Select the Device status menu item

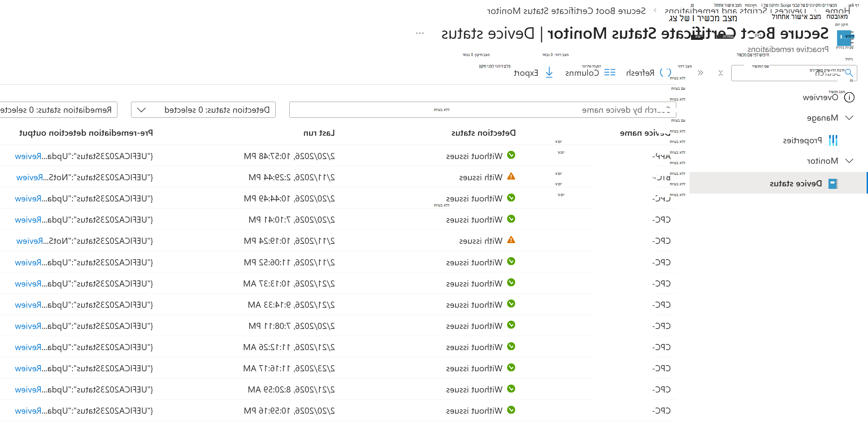point(778,183)
